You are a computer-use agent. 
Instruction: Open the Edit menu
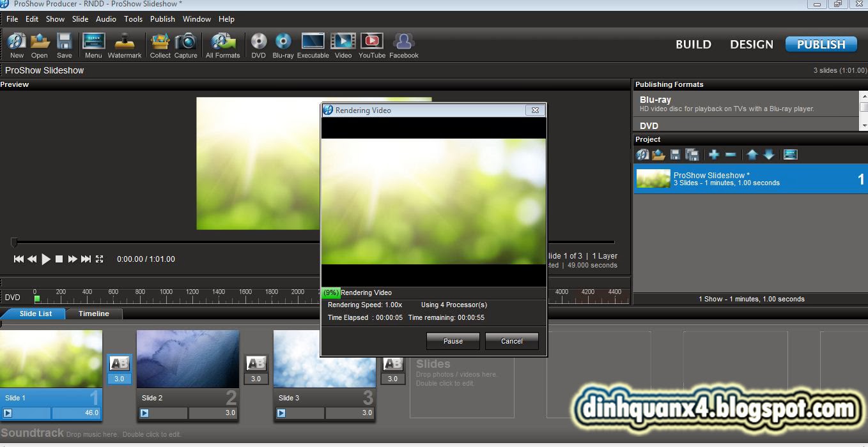click(x=32, y=19)
